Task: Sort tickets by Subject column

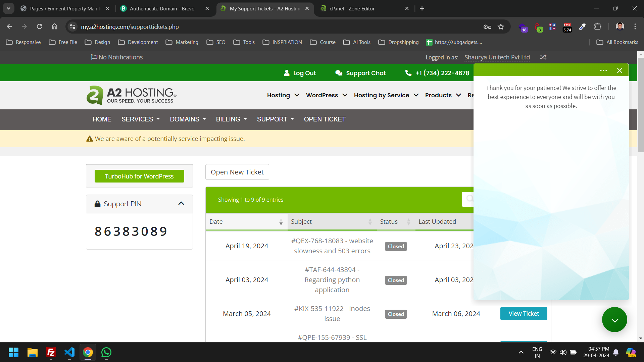Action: point(331,222)
